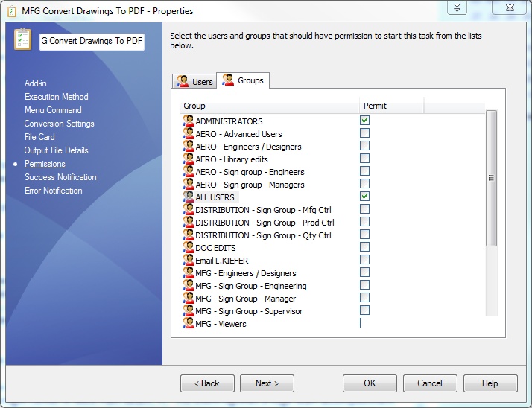
Task: Click the ADMINISTRATORS group icon
Action: pyautogui.click(x=189, y=121)
